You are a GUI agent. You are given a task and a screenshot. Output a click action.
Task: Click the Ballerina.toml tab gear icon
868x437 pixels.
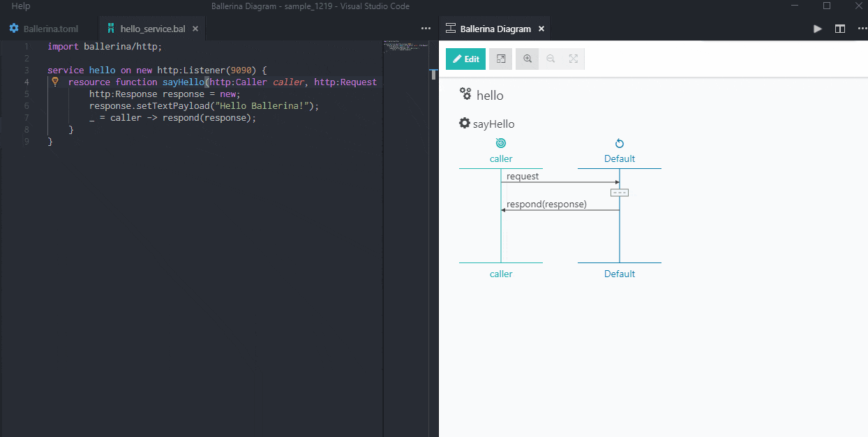(14, 29)
